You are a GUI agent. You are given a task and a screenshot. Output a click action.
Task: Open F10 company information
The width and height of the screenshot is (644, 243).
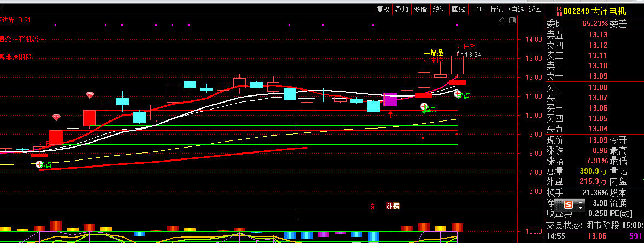[477, 9]
